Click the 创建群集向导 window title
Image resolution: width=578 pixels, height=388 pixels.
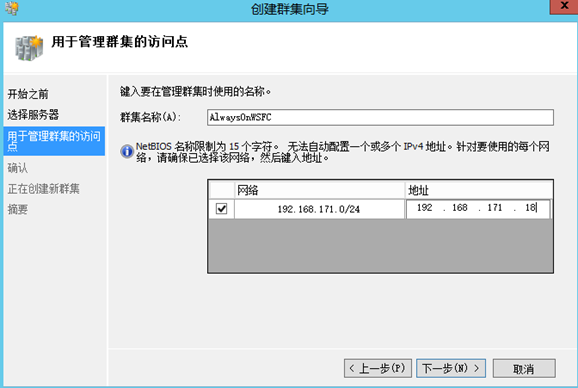coord(289,8)
